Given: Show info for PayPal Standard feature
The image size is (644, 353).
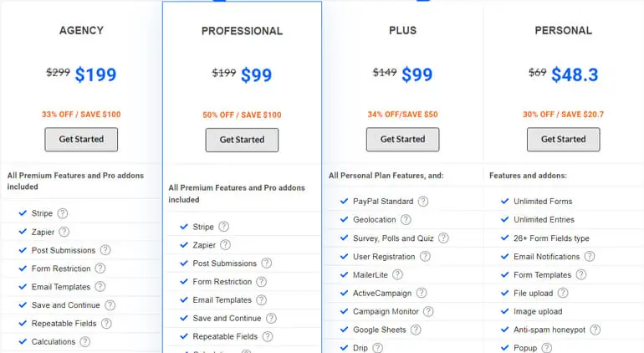Looking at the screenshot, I should point(423,202).
